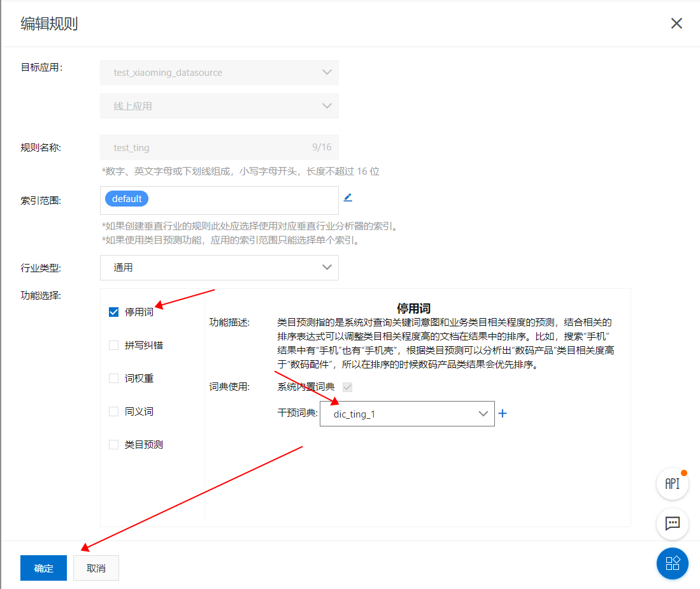Click the 编辑规则 dialog title
The height and width of the screenshot is (589, 700).
(x=49, y=24)
